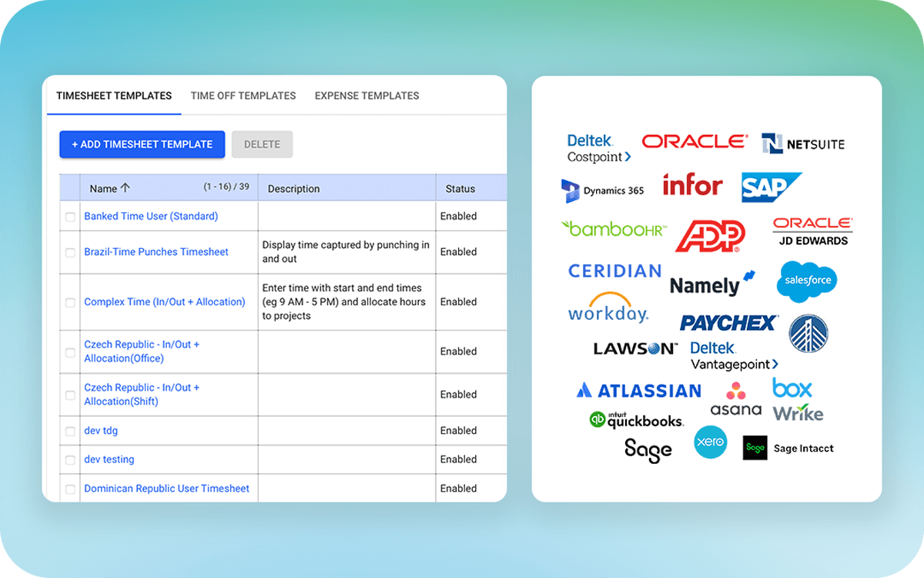Click the Asana logo
The image size is (924, 578).
[x=736, y=399]
